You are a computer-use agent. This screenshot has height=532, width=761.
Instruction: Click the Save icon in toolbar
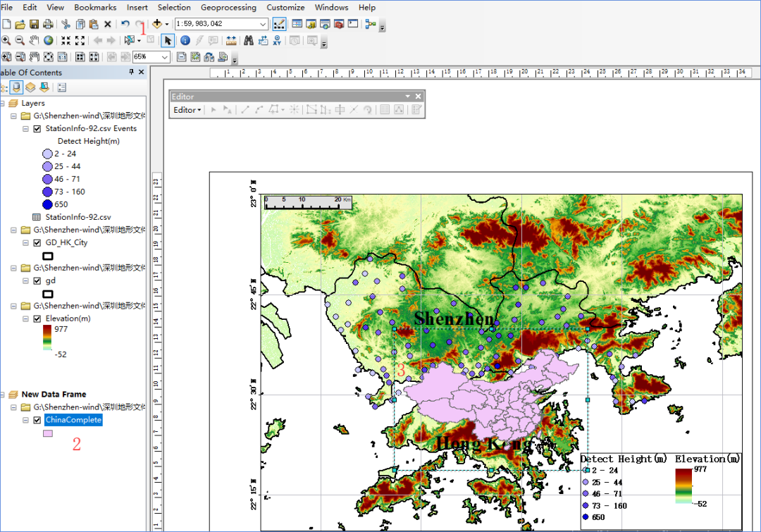[x=34, y=24]
